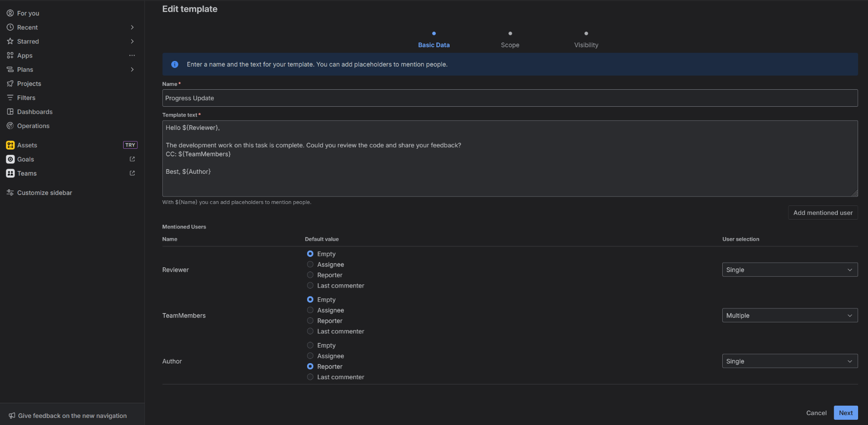Open Apps from the sidebar
Screen dimensions: 868x425
pos(25,55)
